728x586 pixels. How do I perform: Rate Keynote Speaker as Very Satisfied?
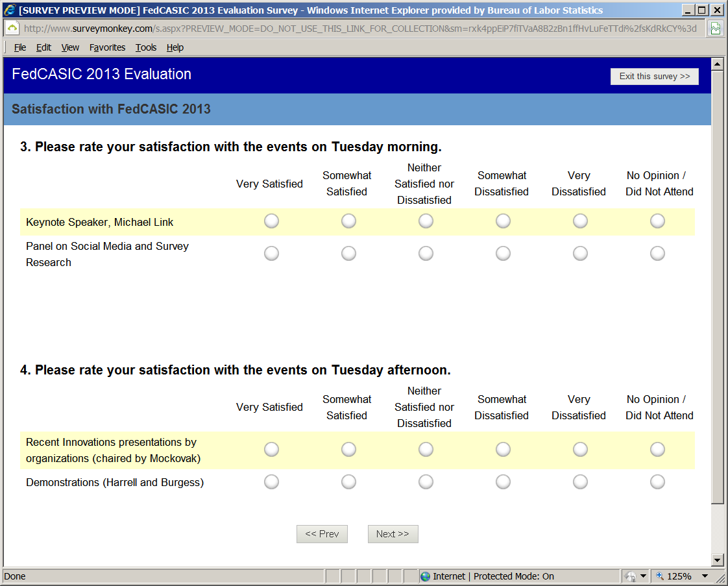pos(272,221)
